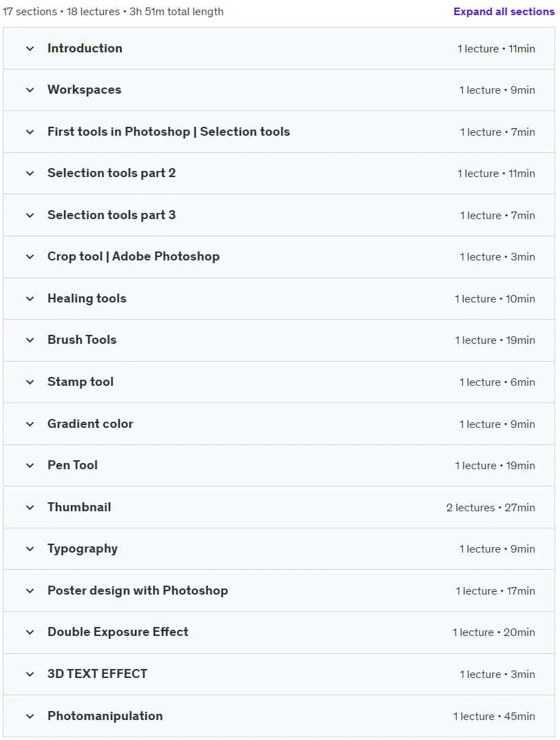The height and width of the screenshot is (740, 560).
Task: Click Expand all sections link
Action: point(504,11)
